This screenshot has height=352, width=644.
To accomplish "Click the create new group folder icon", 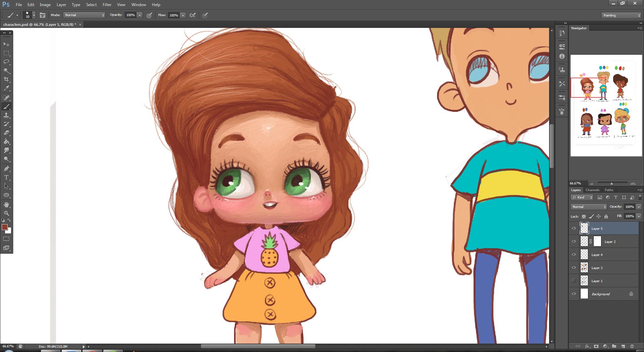I will point(614,346).
